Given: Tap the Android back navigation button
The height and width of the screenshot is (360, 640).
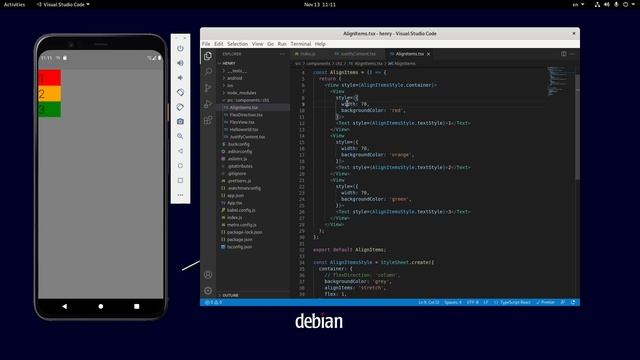Looking at the screenshot, I should pos(64,306).
